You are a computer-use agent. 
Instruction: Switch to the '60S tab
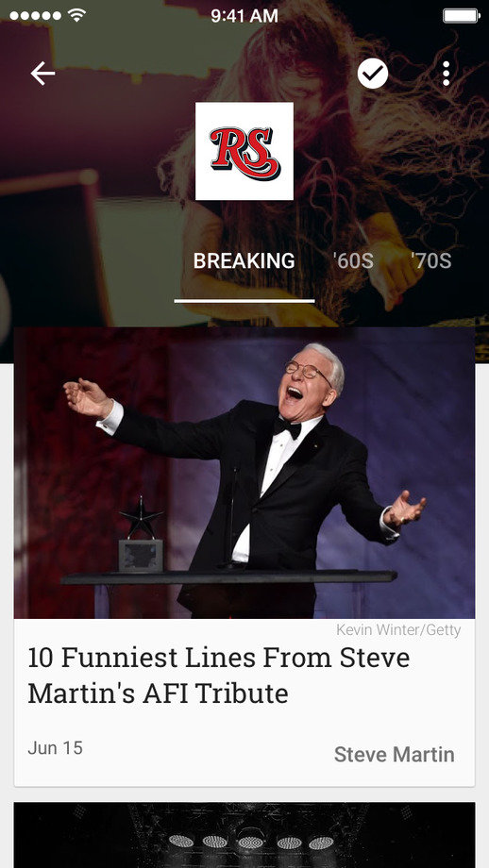[354, 260]
